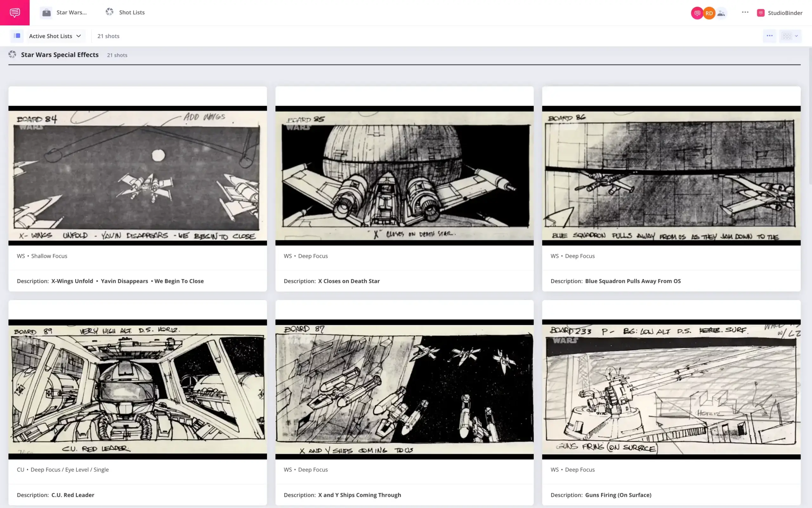The image size is (812, 508).
Task: Open the grid layout view dropdown
Action: (790, 36)
